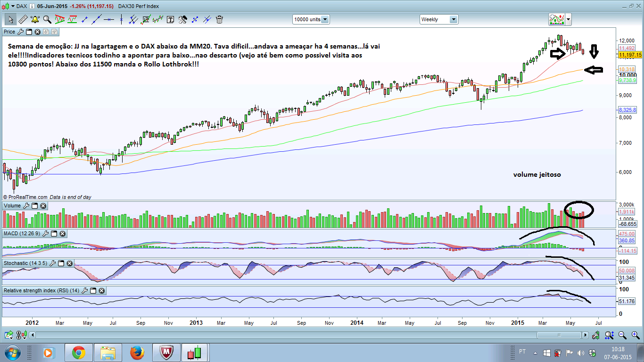Open the hammer and wrench settings tool
The image size is (644, 362).
pyautogui.click(x=182, y=19)
